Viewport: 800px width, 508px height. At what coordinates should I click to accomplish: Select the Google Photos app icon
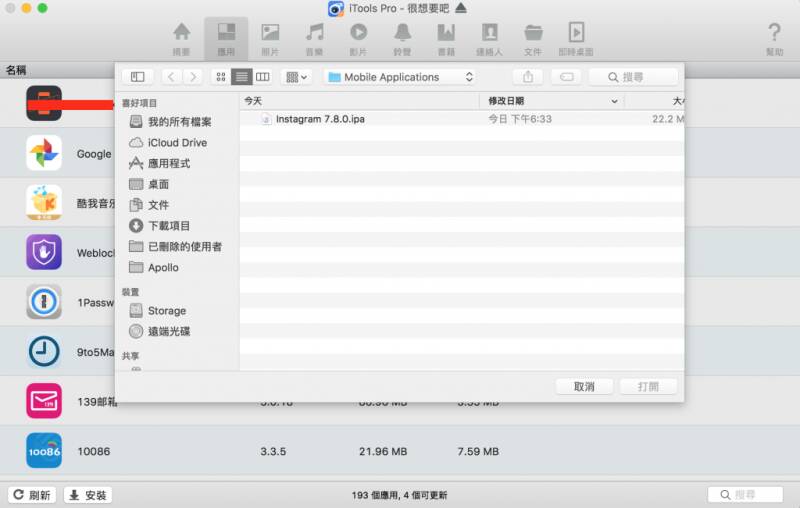click(44, 153)
